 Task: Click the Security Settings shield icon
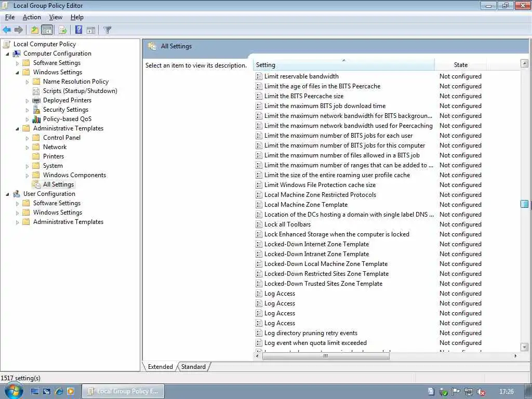click(x=36, y=110)
